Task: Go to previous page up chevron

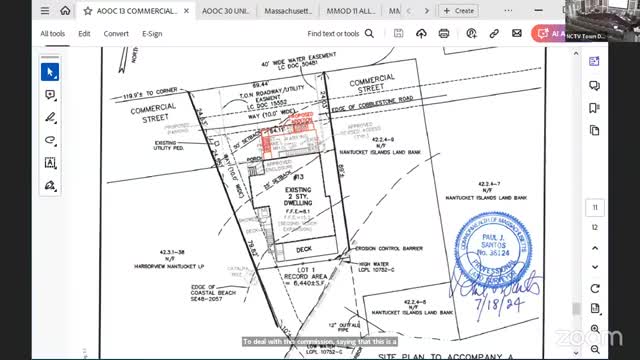Action: click(595, 248)
